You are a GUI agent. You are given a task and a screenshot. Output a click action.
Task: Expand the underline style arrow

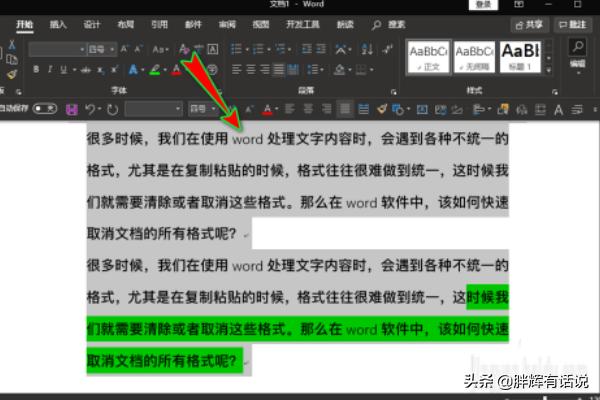74,70
